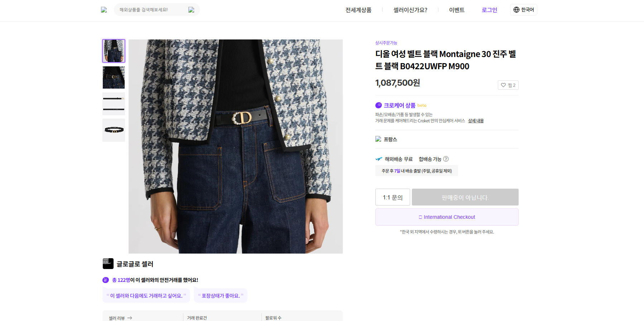Click the 1:1 문의 button
This screenshot has height=321, width=644.
coord(393,197)
